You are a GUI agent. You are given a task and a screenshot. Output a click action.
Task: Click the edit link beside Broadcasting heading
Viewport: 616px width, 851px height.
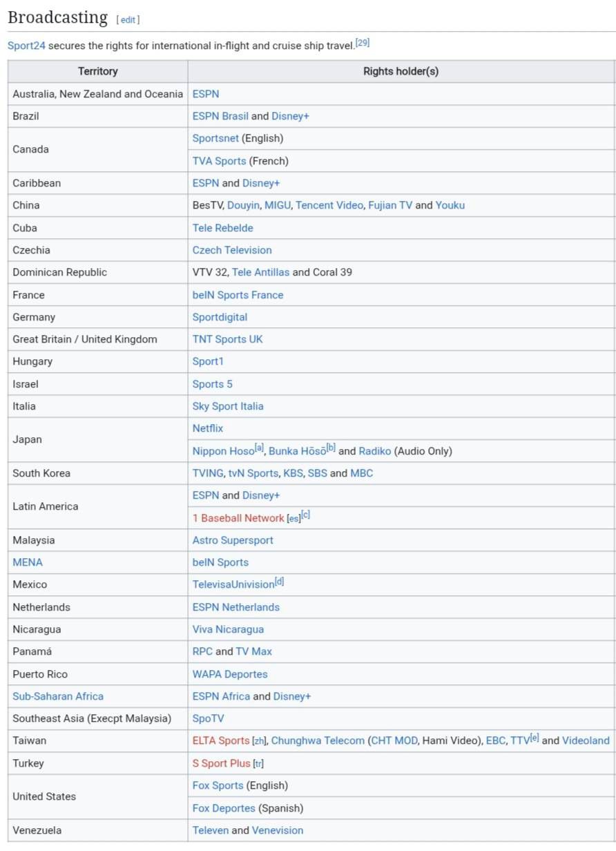click(x=128, y=20)
